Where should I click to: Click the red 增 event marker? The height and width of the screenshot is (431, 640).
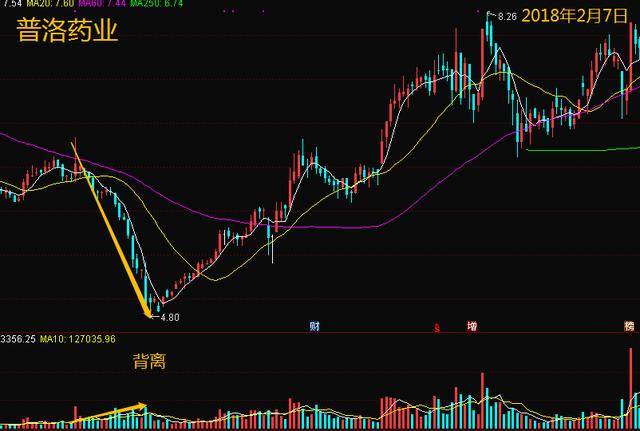(x=470, y=326)
